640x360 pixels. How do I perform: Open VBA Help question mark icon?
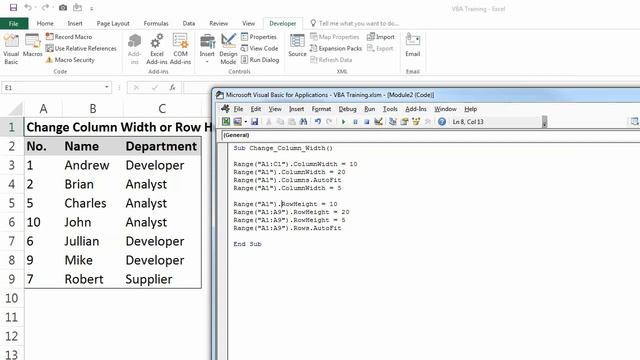click(x=442, y=122)
